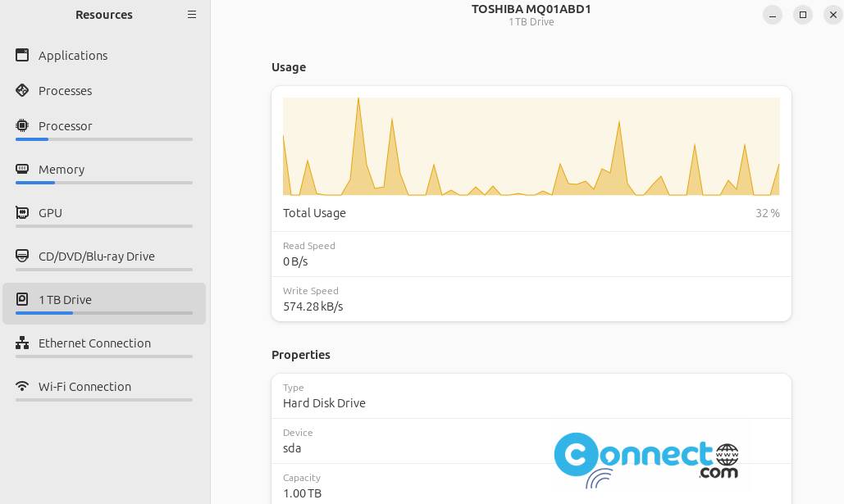The image size is (844, 504).
Task: Click the Processor usage bar
Action: pyautogui.click(x=104, y=139)
